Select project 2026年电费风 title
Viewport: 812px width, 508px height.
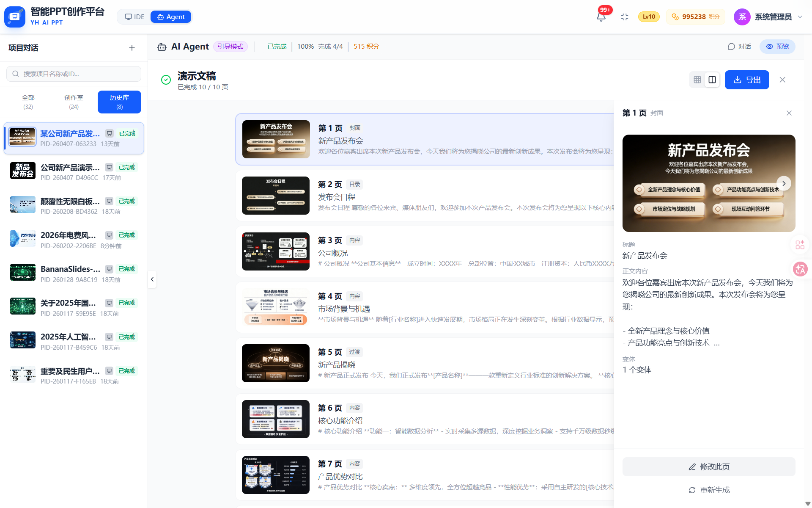(x=69, y=235)
